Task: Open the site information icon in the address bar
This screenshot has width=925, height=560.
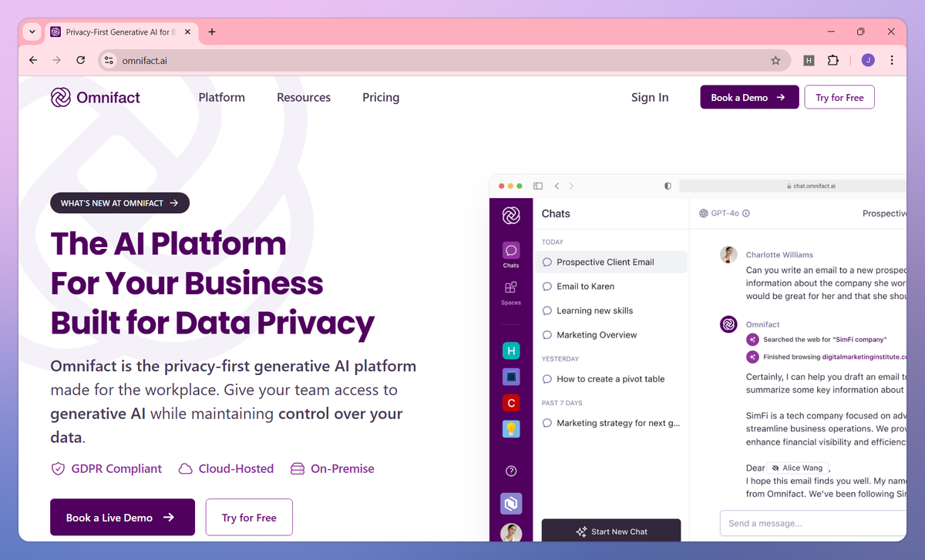Action: [109, 60]
